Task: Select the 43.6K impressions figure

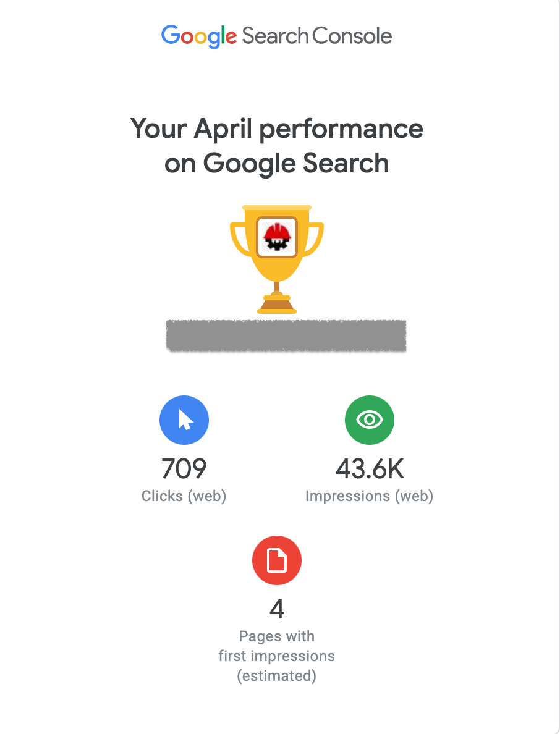Action: click(x=370, y=469)
